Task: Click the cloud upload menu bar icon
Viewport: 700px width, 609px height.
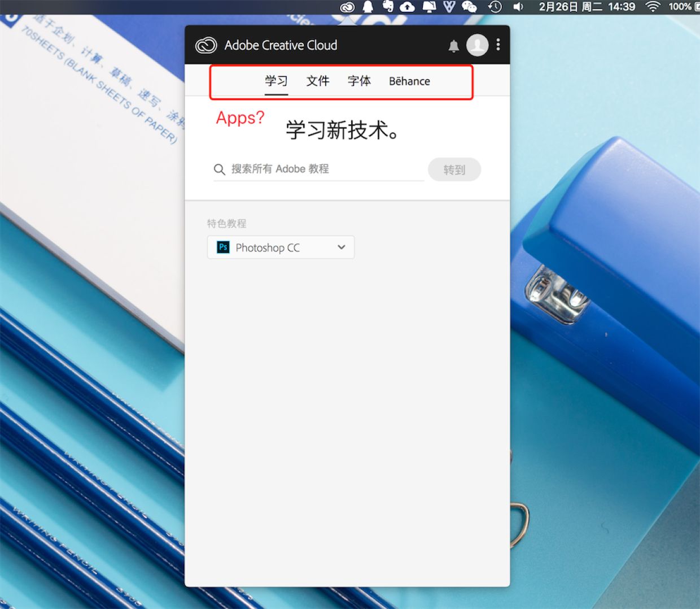Action: [x=407, y=7]
